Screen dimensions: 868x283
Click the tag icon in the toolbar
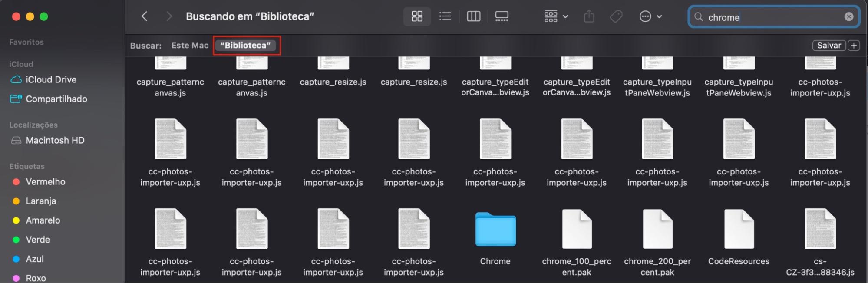pos(616,16)
